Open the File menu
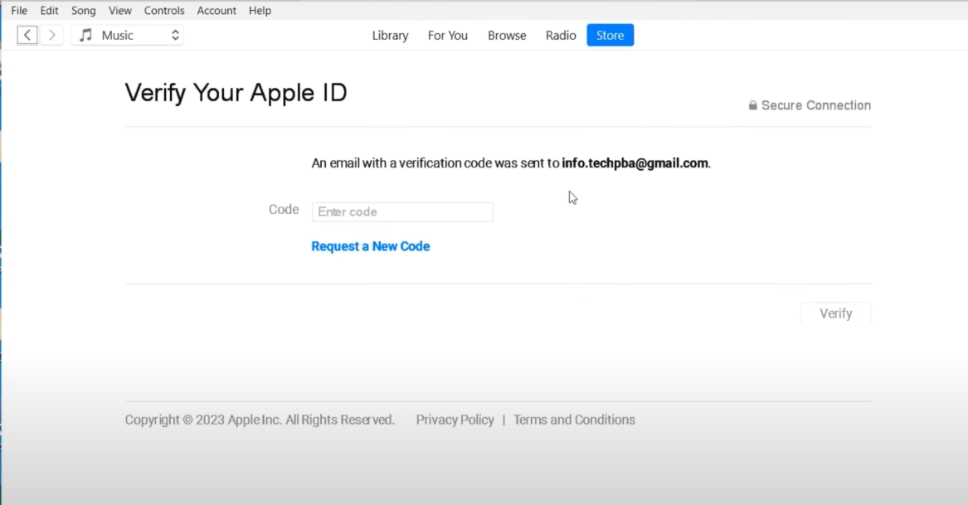 coord(19,10)
